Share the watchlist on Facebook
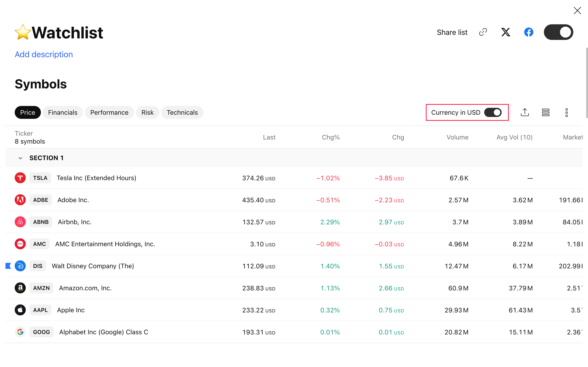This screenshot has height=367, width=588. tap(529, 32)
